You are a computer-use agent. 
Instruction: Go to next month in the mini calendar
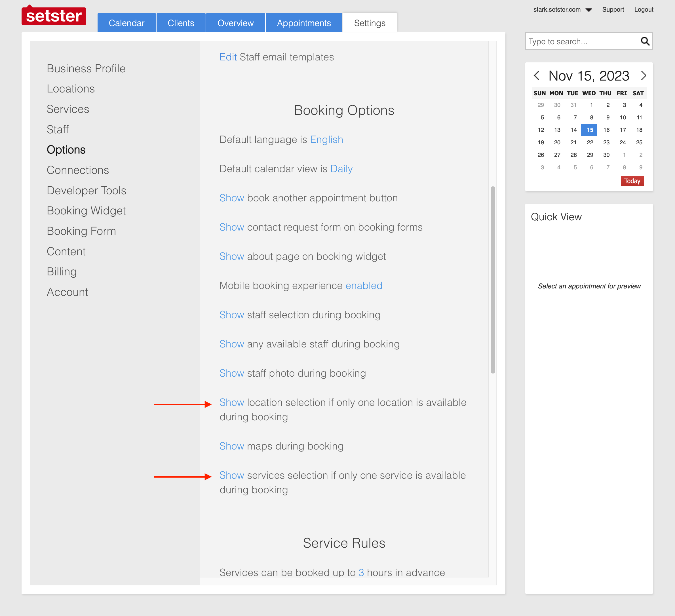click(644, 76)
